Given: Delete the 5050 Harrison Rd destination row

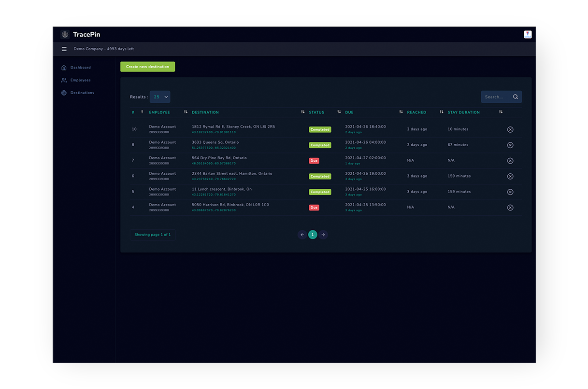Looking at the screenshot, I should pos(510,208).
